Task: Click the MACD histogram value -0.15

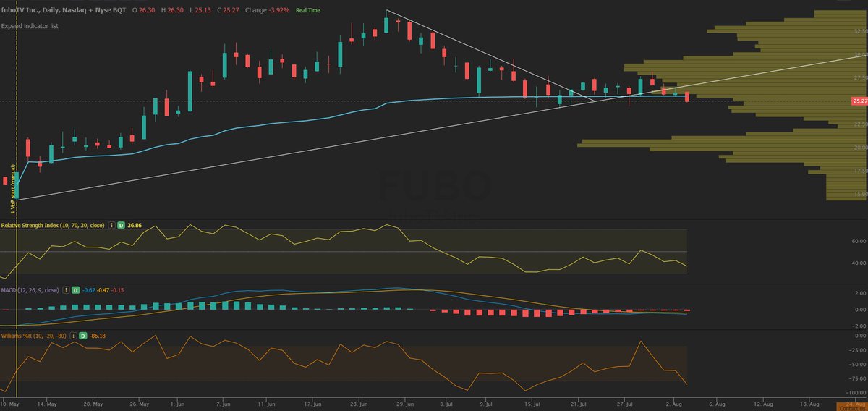Action: [119, 289]
